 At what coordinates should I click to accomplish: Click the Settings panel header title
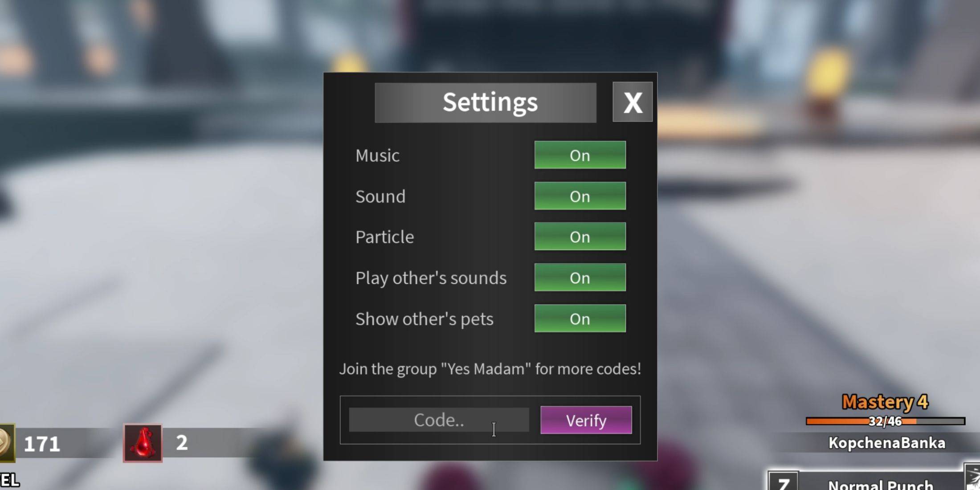click(x=490, y=102)
